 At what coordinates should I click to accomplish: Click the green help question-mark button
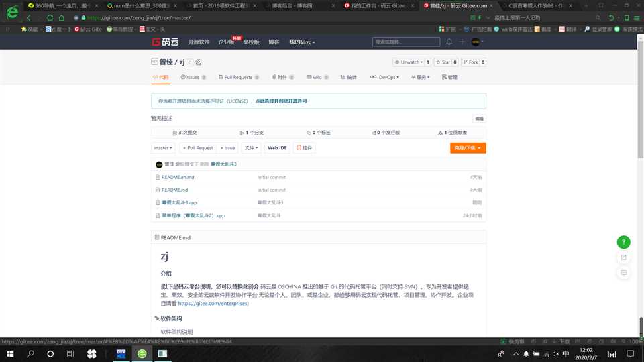[x=623, y=242]
